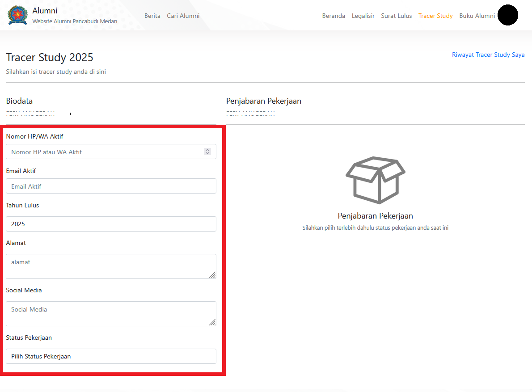Open the Berita menu item
The height and width of the screenshot is (392, 532).
coord(152,16)
